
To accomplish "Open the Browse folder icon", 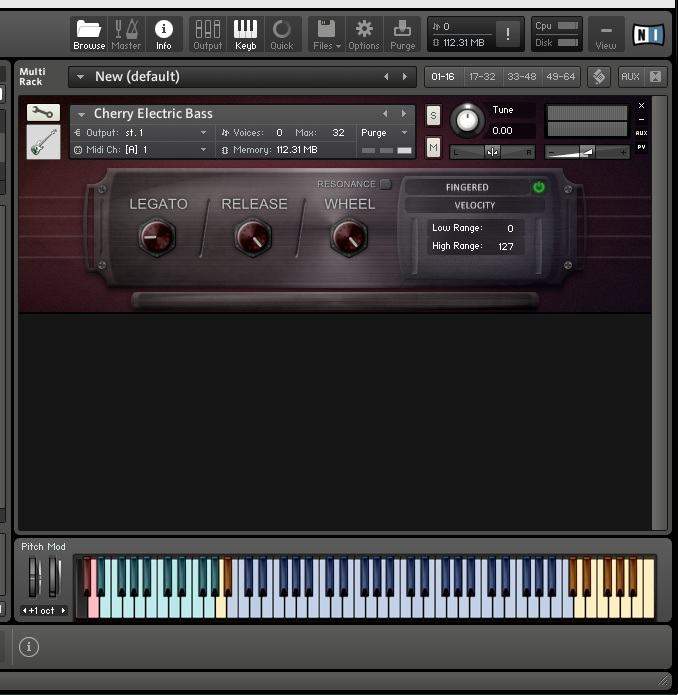I will [x=89, y=34].
